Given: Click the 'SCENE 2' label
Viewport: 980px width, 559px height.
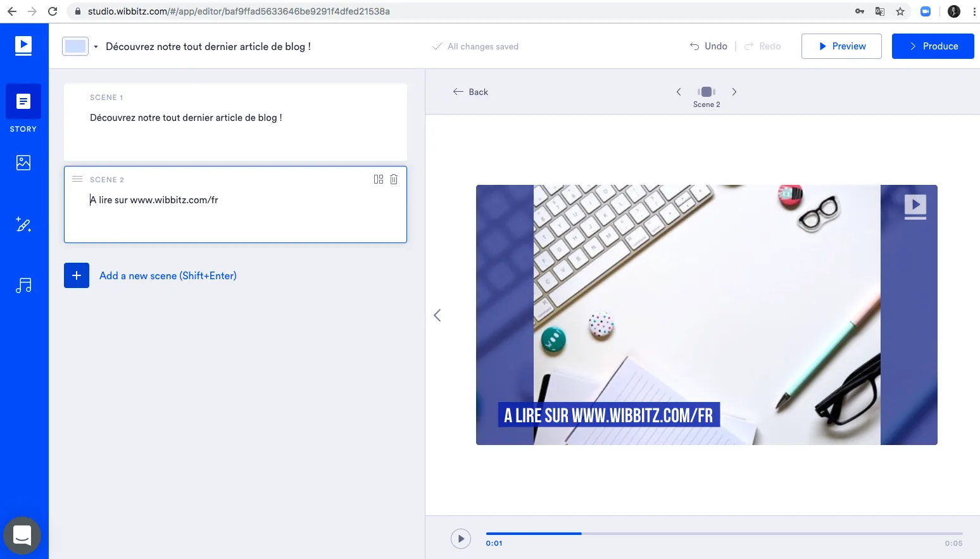Looking at the screenshot, I should click(x=107, y=180).
